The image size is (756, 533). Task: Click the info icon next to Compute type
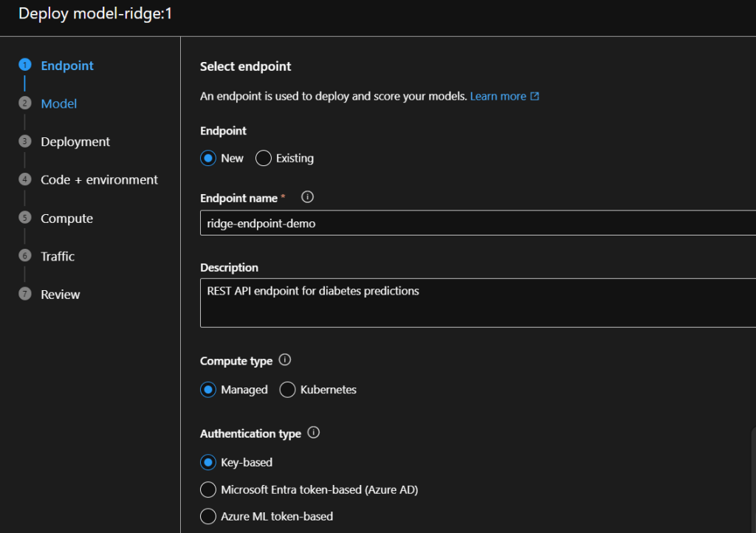tap(285, 360)
